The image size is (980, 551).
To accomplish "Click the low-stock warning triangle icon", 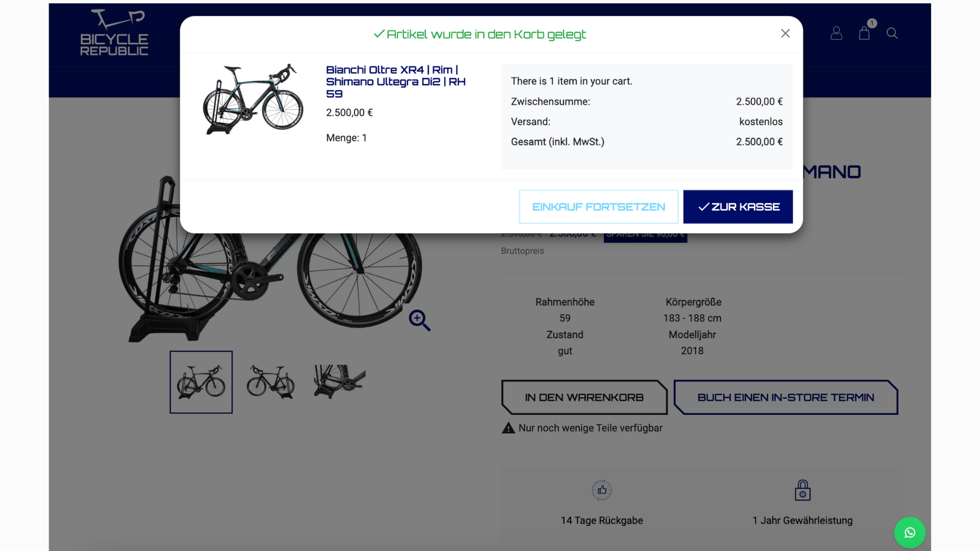I will (x=508, y=428).
